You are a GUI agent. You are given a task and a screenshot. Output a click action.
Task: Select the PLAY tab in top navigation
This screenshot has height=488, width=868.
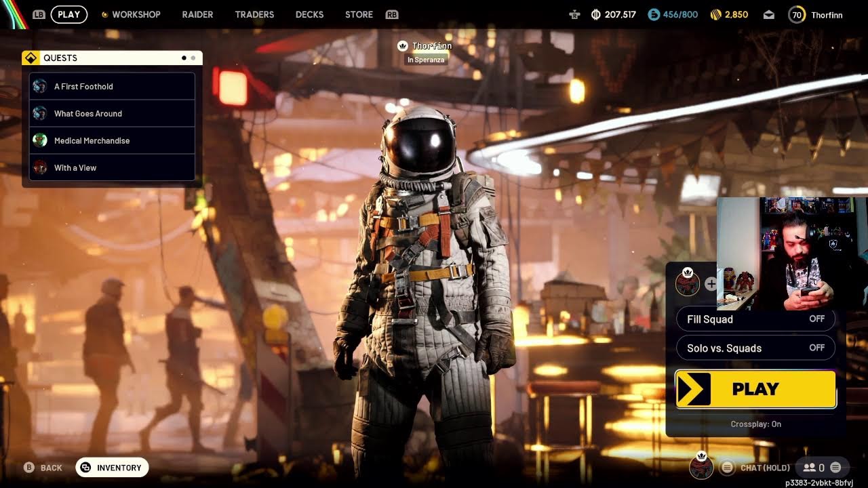point(69,14)
